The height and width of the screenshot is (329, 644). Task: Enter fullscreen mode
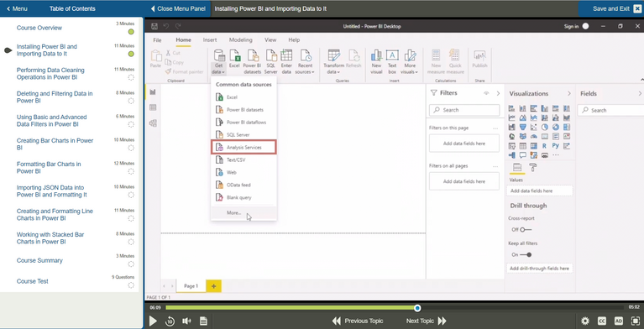[635, 321]
